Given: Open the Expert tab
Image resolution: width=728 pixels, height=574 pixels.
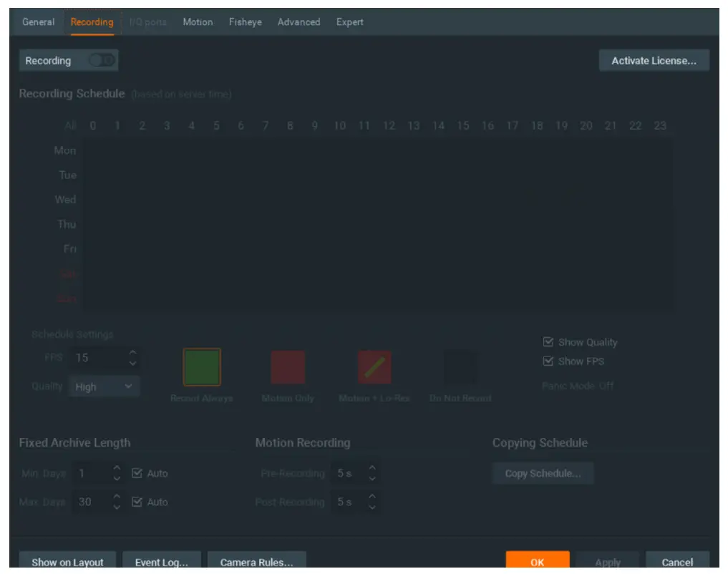Looking at the screenshot, I should pyautogui.click(x=349, y=22).
